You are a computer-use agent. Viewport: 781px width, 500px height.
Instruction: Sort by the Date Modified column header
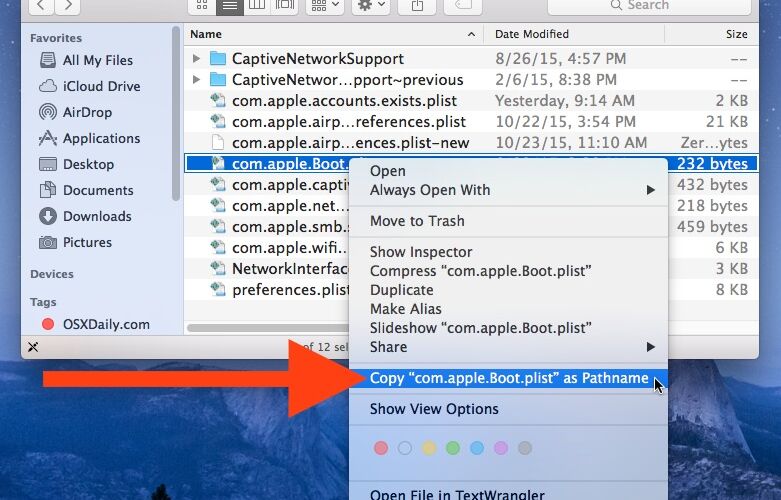[x=574, y=34]
